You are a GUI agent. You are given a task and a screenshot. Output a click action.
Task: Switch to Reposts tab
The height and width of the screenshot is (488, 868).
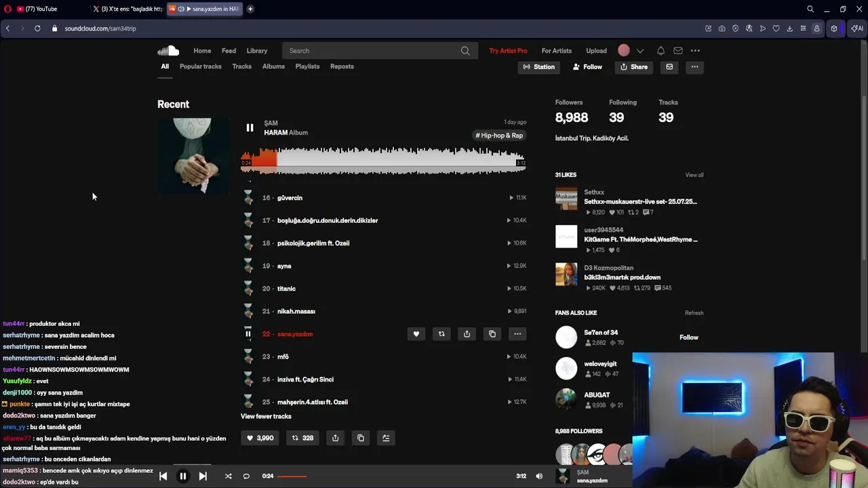pos(342,66)
